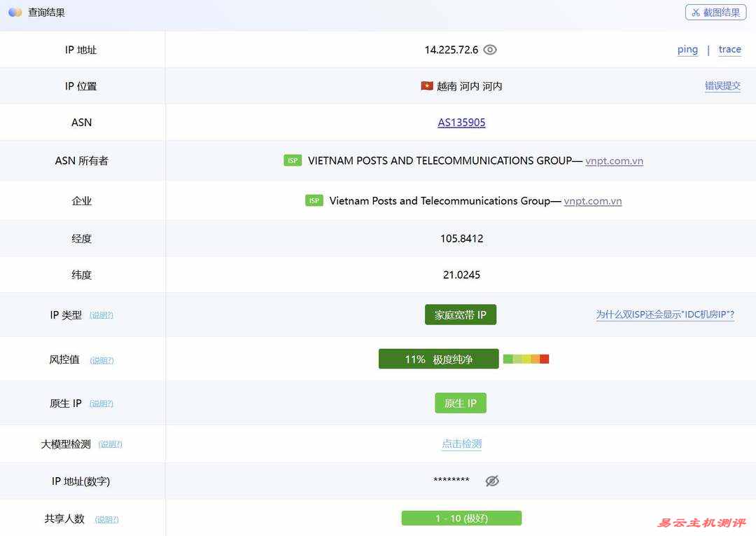
Task: Click the green-to-red risk color scale
Action: pos(526,359)
